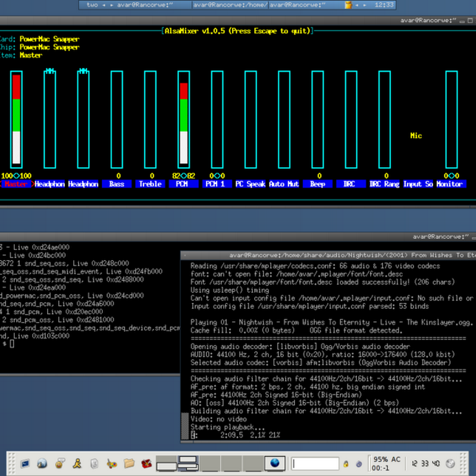Click the padlock icon in the dock
Image resolution: width=476 pixels, height=476 pixels.
(x=345, y=463)
